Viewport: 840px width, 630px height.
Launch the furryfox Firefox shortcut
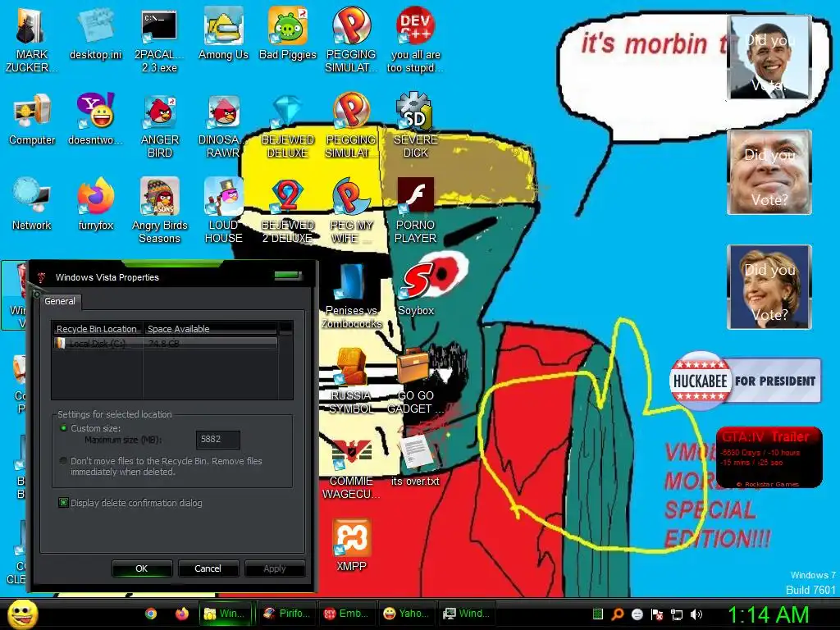pos(95,203)
